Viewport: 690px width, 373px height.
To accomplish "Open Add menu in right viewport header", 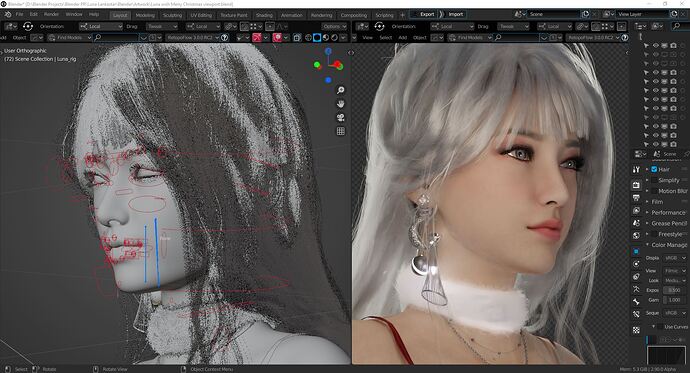I will (x=403, y=38).
